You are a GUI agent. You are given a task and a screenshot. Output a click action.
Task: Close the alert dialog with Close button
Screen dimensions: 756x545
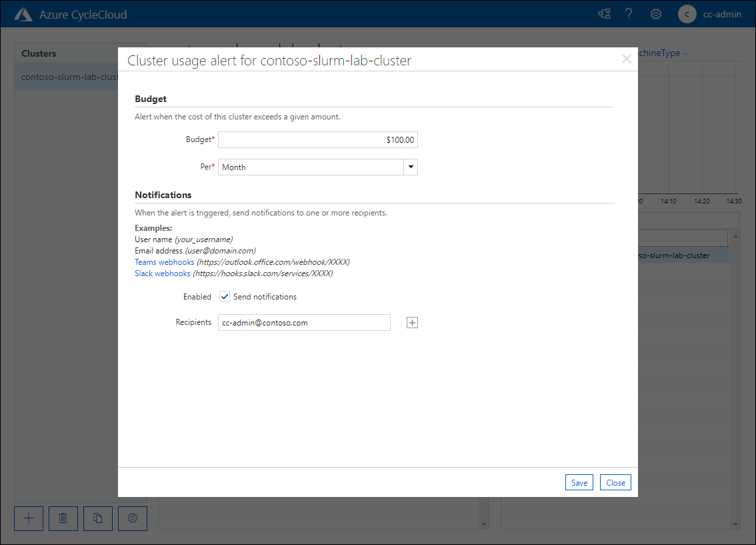615,482
